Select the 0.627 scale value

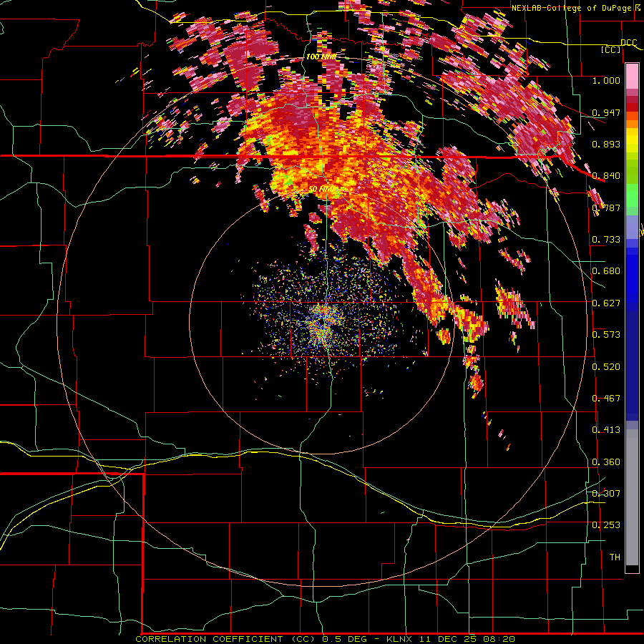point(606,303)
